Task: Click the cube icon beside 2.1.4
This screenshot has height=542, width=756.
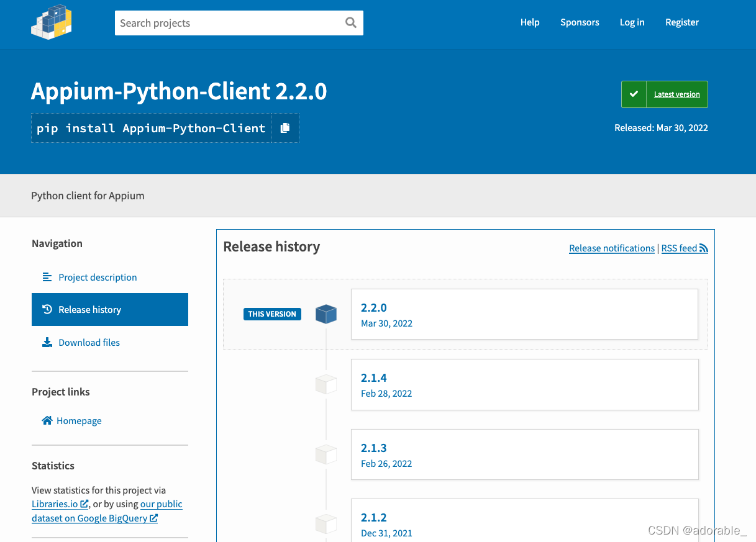Action: [x=326, y=384]
